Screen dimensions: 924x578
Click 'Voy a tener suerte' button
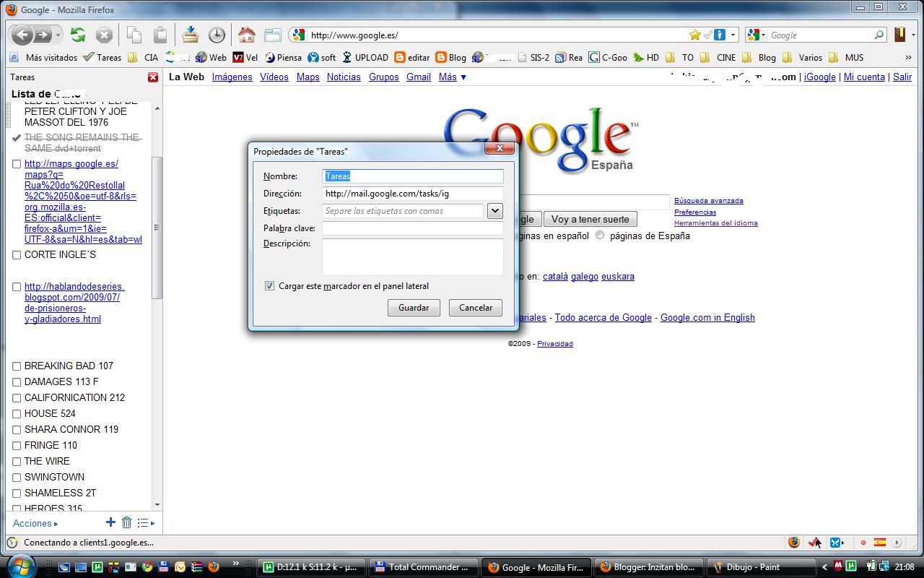click(x=590, y=219)
